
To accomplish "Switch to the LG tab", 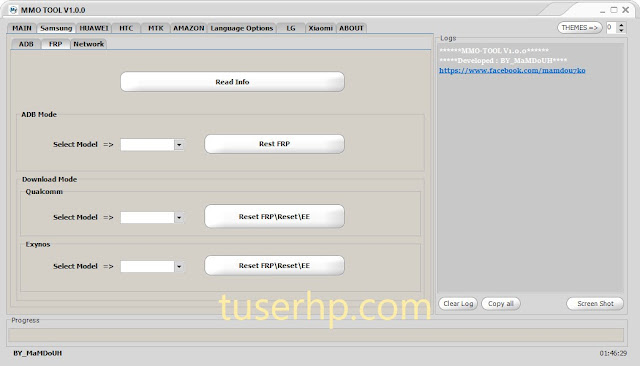I will coord(291,28).
